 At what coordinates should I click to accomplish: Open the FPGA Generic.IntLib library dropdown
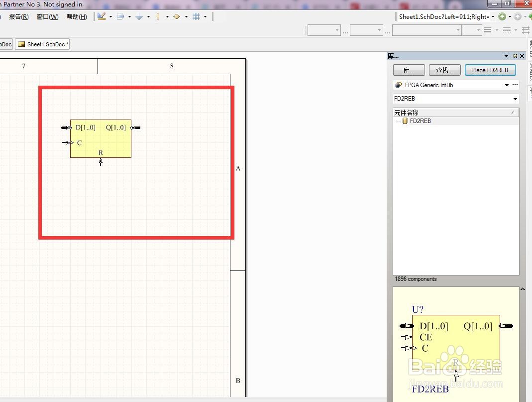click(x=507, y=85)
